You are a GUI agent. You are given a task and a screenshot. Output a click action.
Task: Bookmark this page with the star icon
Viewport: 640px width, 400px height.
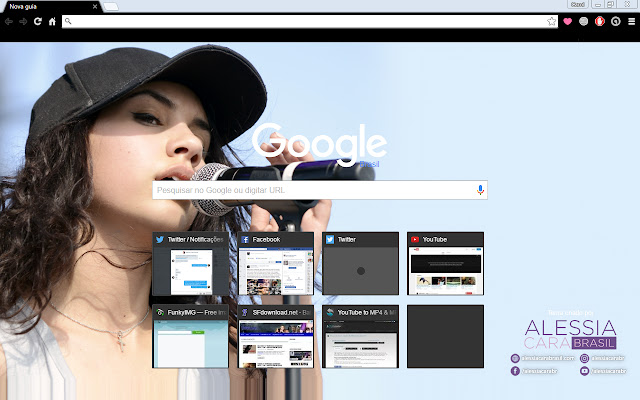point(551,21)
